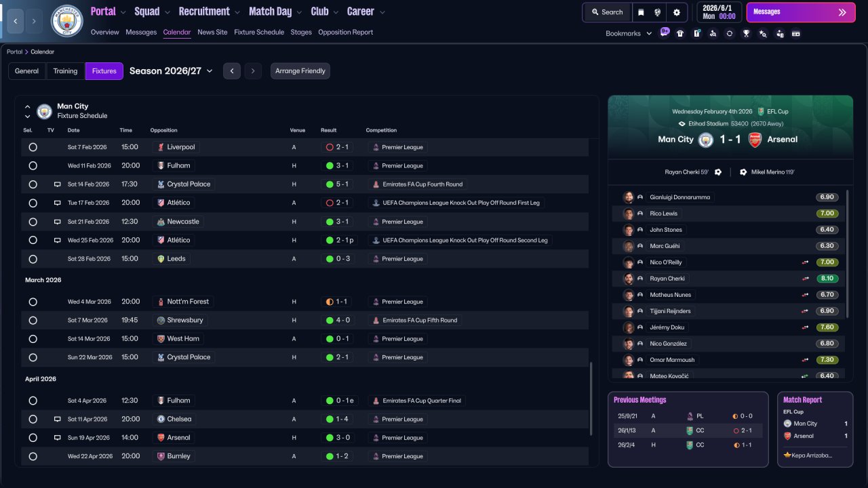Switch to the Overview tab
The image size is (868, 488).
click(104, 32)
